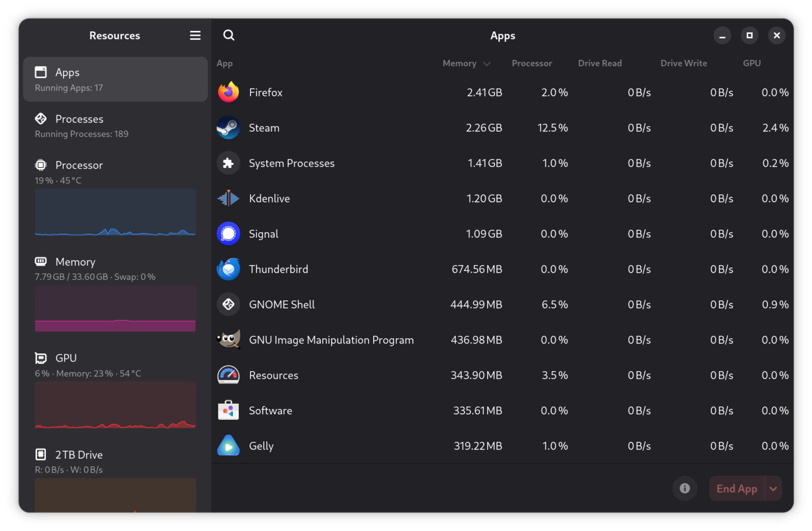Viewport: 812px width, 531px height.
Task: Click the GNOME Shell icon
Action: tap(228, 304)
